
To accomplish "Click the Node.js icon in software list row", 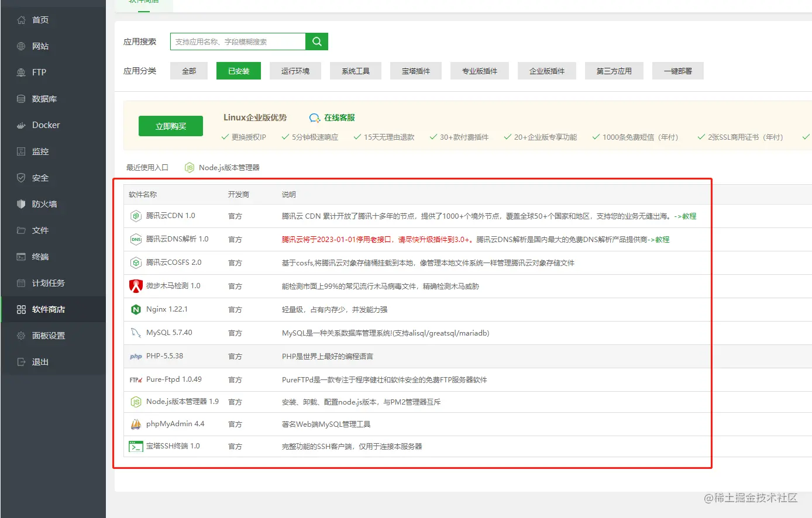I will [136, 402].
